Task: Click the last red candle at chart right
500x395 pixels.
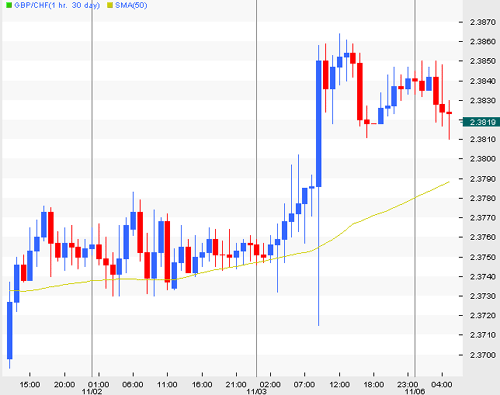Action: (449, 113)
